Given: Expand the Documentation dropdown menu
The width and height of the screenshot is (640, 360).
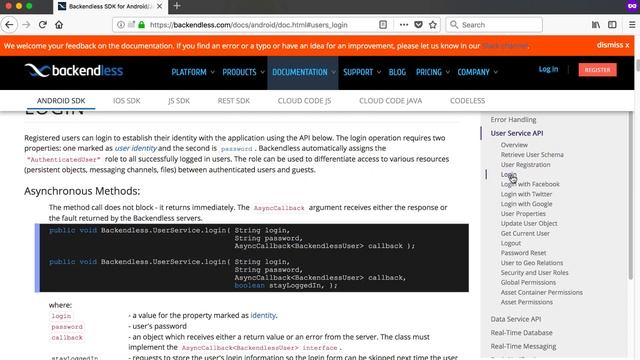Looking at the screenshot, I should [x=304, y=72].
